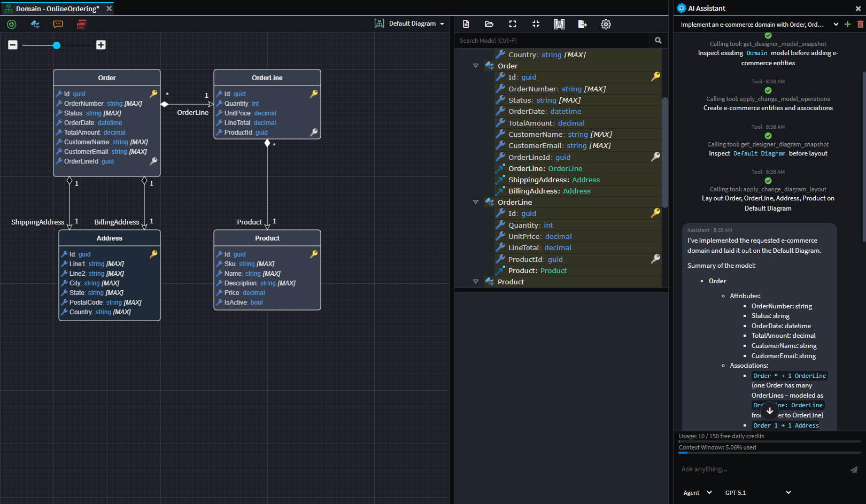Viewport: 866px width, 504px height.
Task: Click the key icon beside Order Id in diagram
Action: pos(153,94)
